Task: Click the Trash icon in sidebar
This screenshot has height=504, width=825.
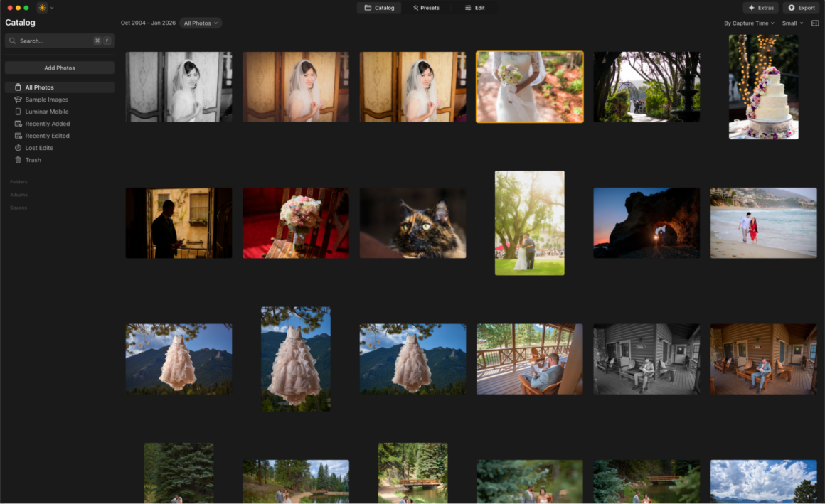Action: coord(18,160)
